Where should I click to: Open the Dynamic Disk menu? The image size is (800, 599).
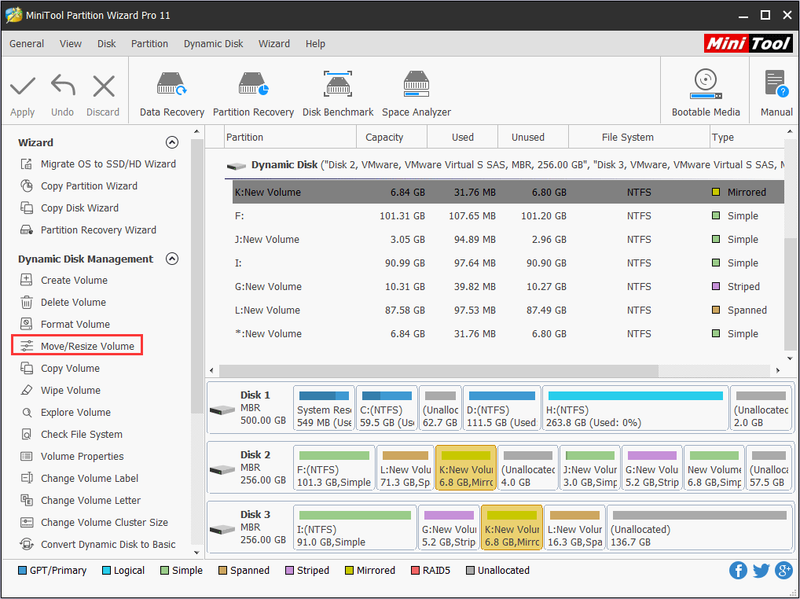point(213,44)
